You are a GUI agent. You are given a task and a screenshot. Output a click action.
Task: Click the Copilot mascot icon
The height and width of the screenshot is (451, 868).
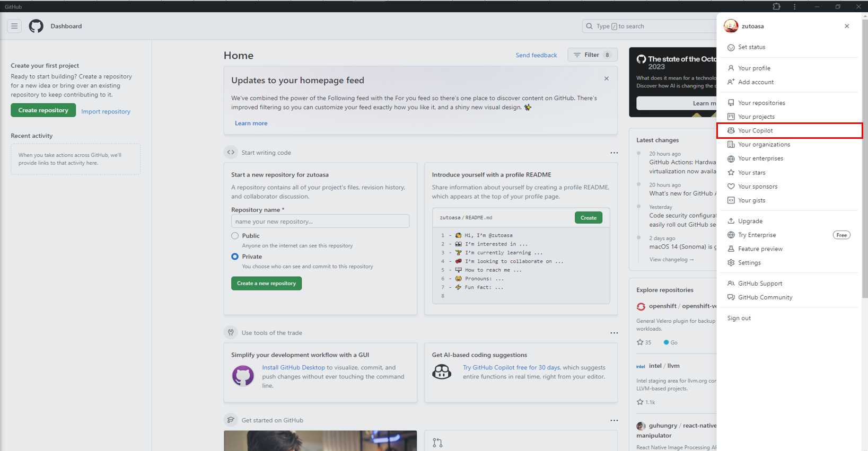(x=442, y=372)
